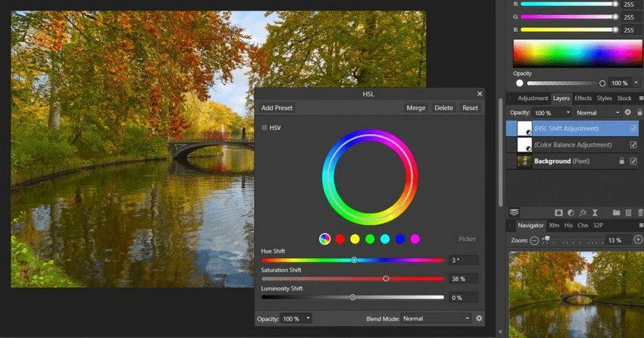Select the cyan color channel swatch
Image resolution: width=644 pixels, height=338 pixels.
point(385,239)
